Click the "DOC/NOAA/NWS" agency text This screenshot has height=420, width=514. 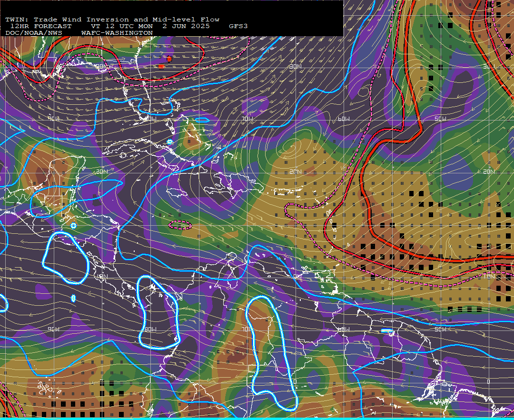(x=34, y=33)
